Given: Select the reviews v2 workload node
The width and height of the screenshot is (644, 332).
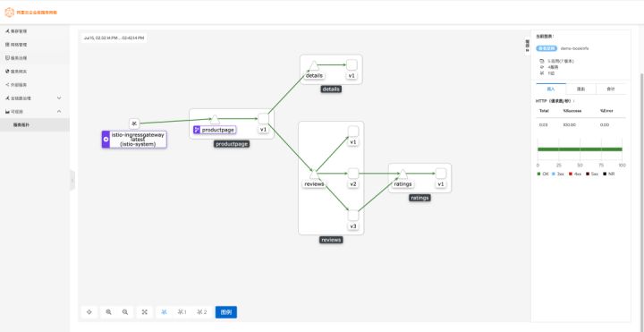Looking at the screenshot, I should coord(353,174).
